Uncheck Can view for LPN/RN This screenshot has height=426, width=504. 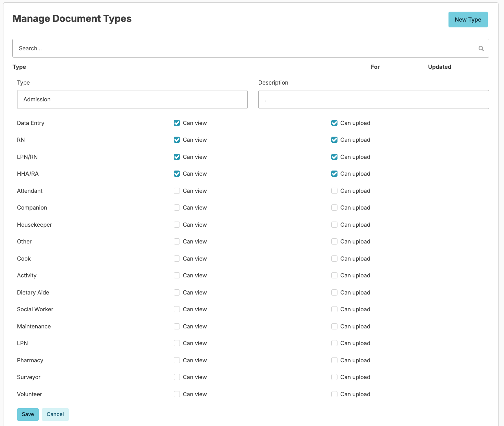tap(177, 157)
